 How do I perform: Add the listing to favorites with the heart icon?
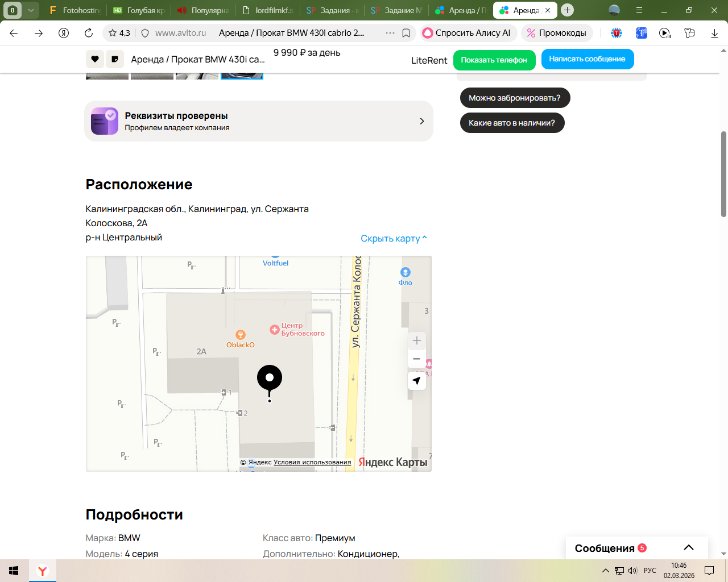point(95,59)
